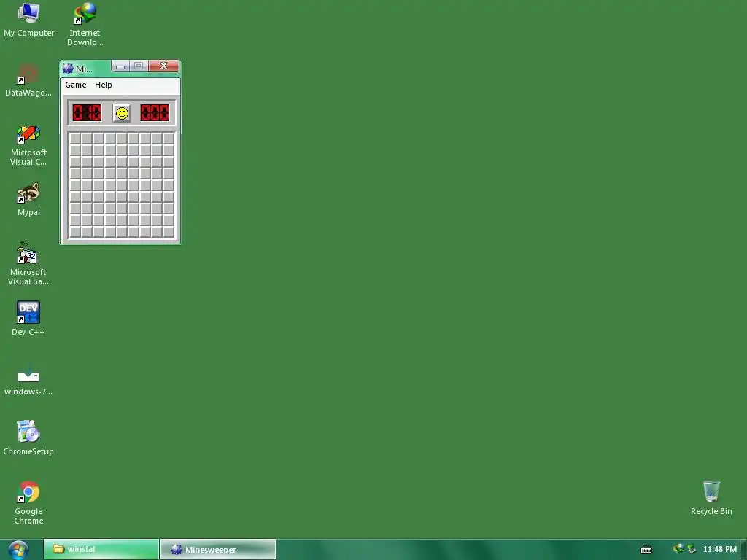Click the 11:48 PM system clock
747x560 pixels.
pyautogui.click(x=720, y=550)
